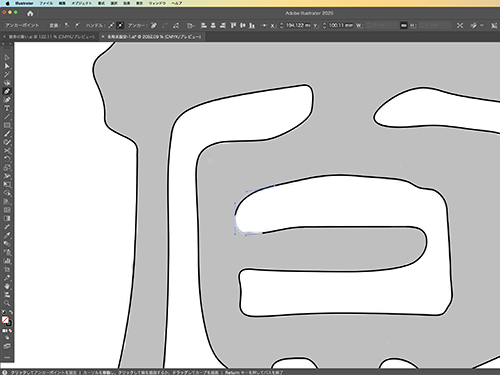Image resolution: width=500 pixels, height=375 pixels.
Task: Click the fill color swatch
Action: pyautogui.click(x=5, y=320)
